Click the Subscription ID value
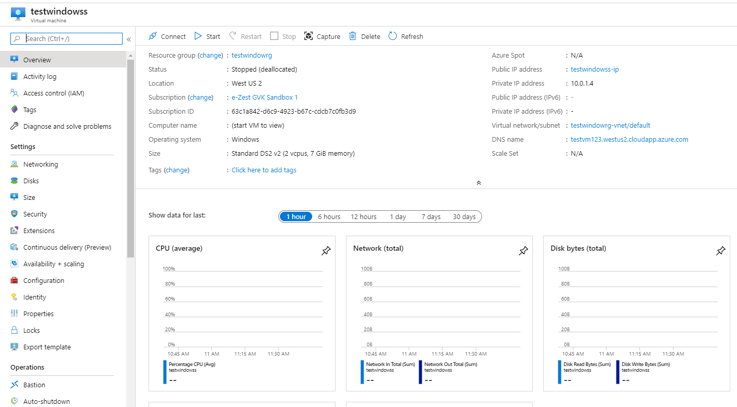Viewport: 737px width, 407px height. [294, 111]
